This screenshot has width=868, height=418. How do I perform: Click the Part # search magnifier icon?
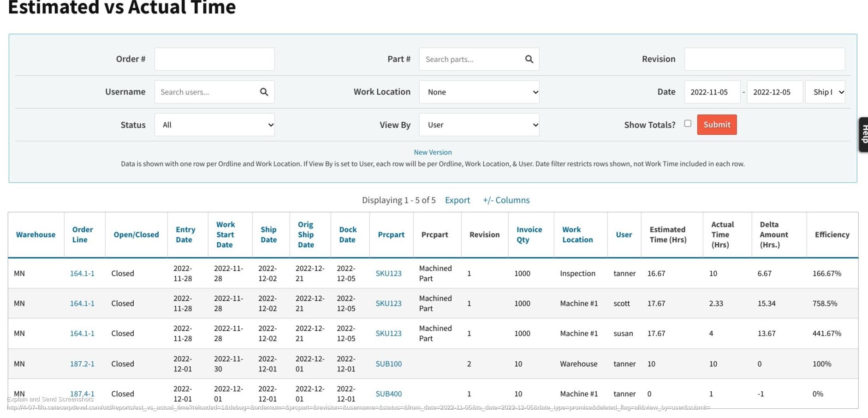click(x=529, y=59)
